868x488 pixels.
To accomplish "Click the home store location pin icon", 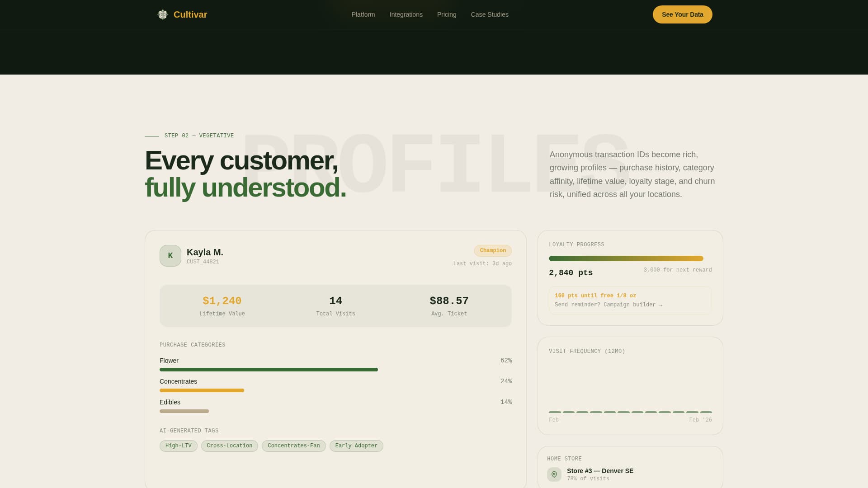I will pos(554,474).
